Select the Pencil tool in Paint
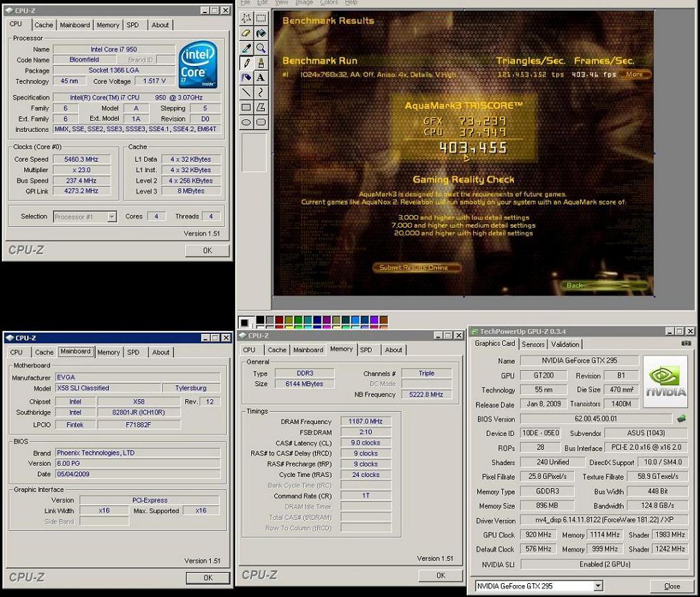 (246, 62)
